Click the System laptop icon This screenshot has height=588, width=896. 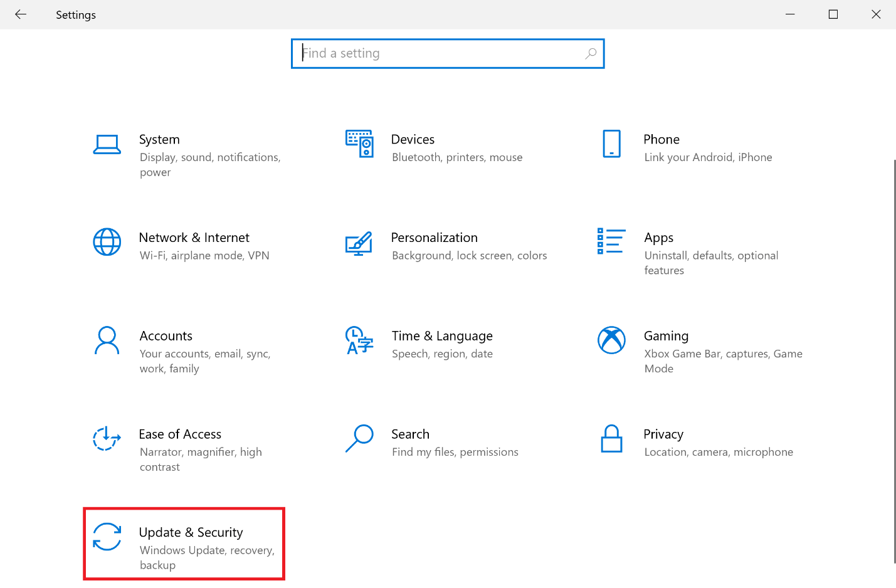pos(107,144)
